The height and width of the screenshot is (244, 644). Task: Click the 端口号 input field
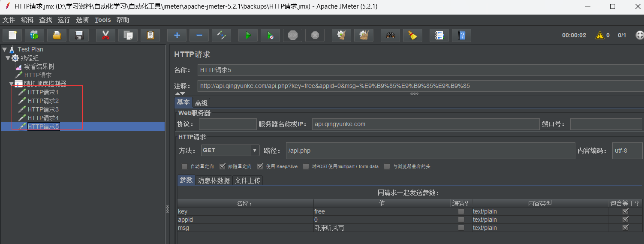point(605,124)
